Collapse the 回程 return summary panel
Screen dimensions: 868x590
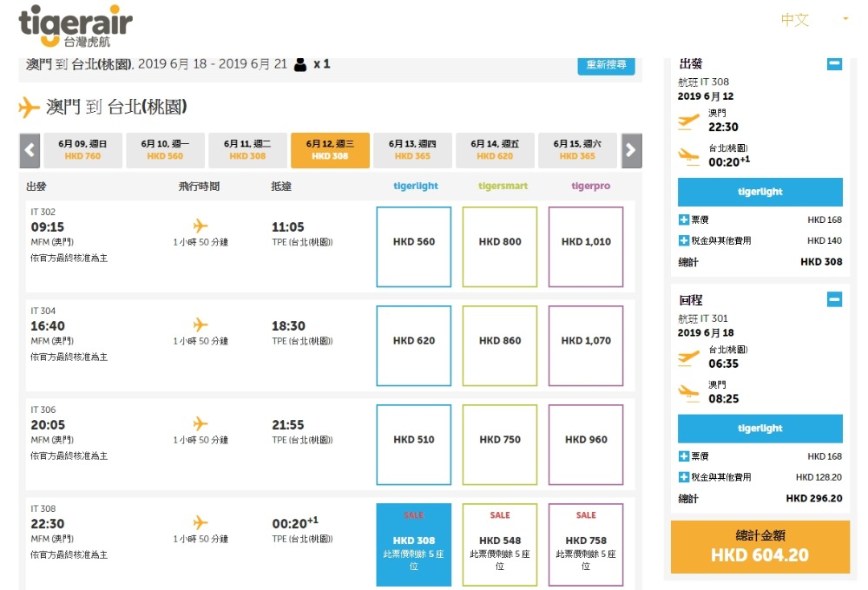833,299
